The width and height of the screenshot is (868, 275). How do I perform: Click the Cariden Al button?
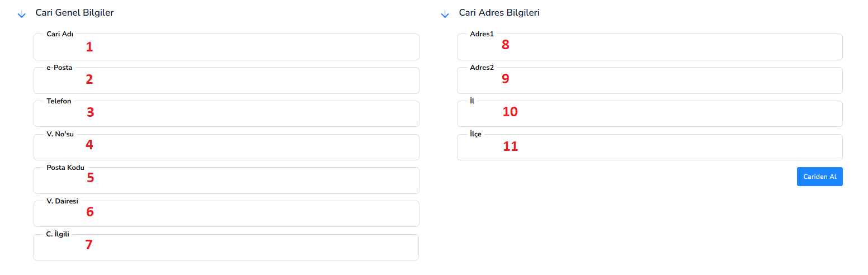(x=819, y=177)
